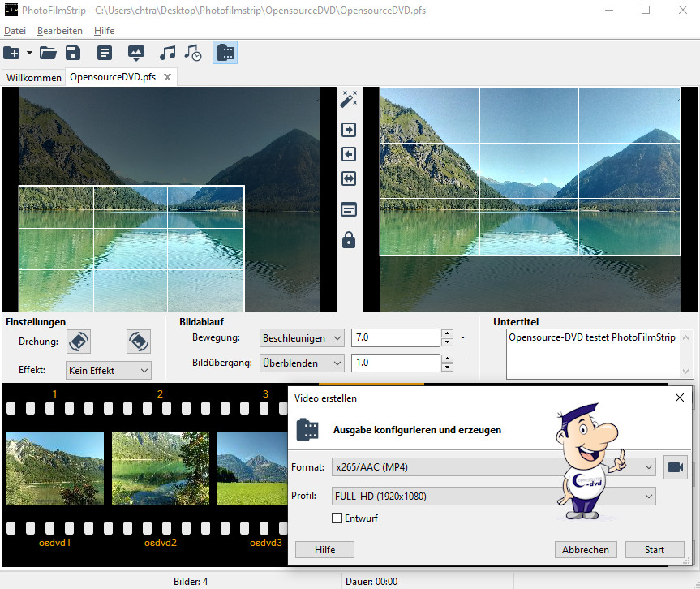Switch to the Willkommen tab
This screenshot has width=700, height=589.
pyautogui.click(x=34, y=78)
